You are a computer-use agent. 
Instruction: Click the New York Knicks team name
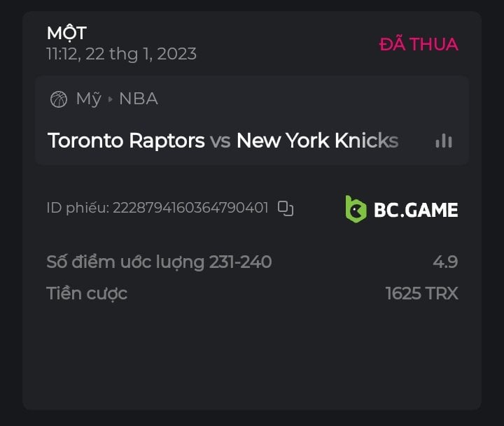click(317, 141)
